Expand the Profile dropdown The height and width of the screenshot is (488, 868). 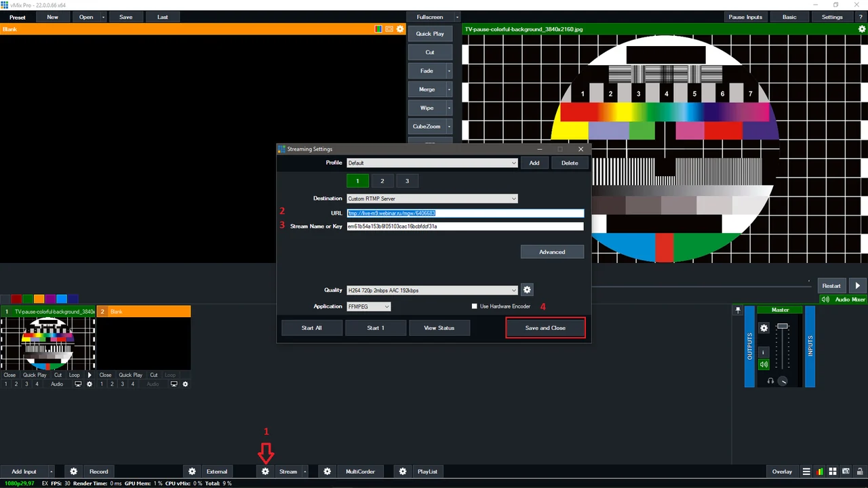pyautogui.click(x=514, y=163)
